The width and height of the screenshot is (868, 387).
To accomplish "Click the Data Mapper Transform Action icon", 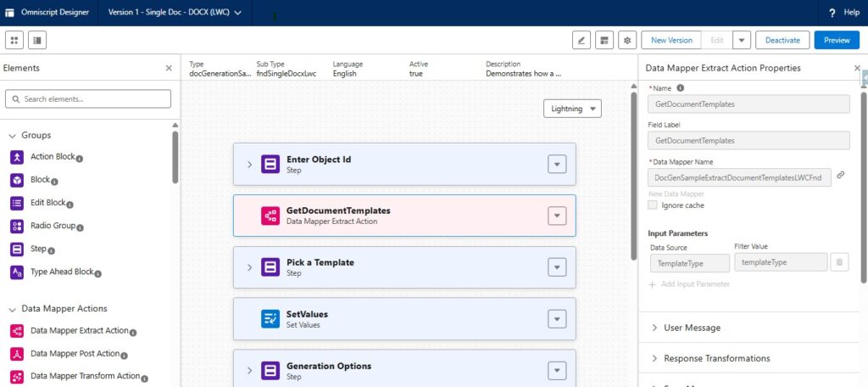I will [16, 377].
